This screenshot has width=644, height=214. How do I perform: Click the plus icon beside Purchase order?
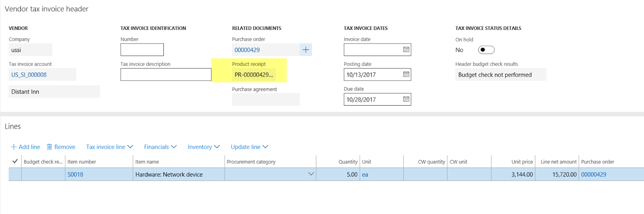(x=306, y=50)
